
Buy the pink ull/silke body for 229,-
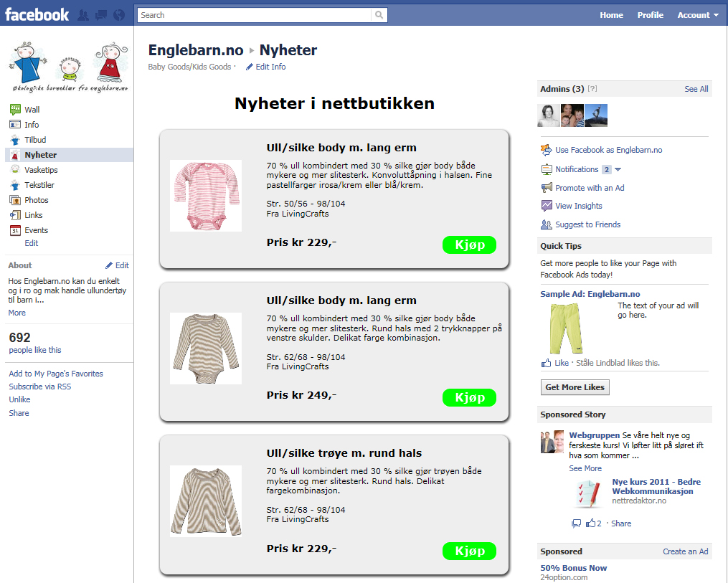(x=469, y=245)
